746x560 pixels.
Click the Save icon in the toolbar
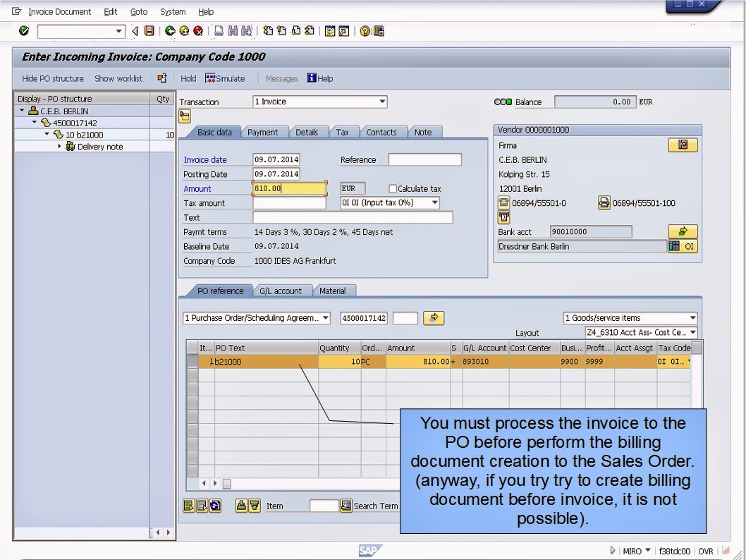pyautogui.click(x=150, y=31)
